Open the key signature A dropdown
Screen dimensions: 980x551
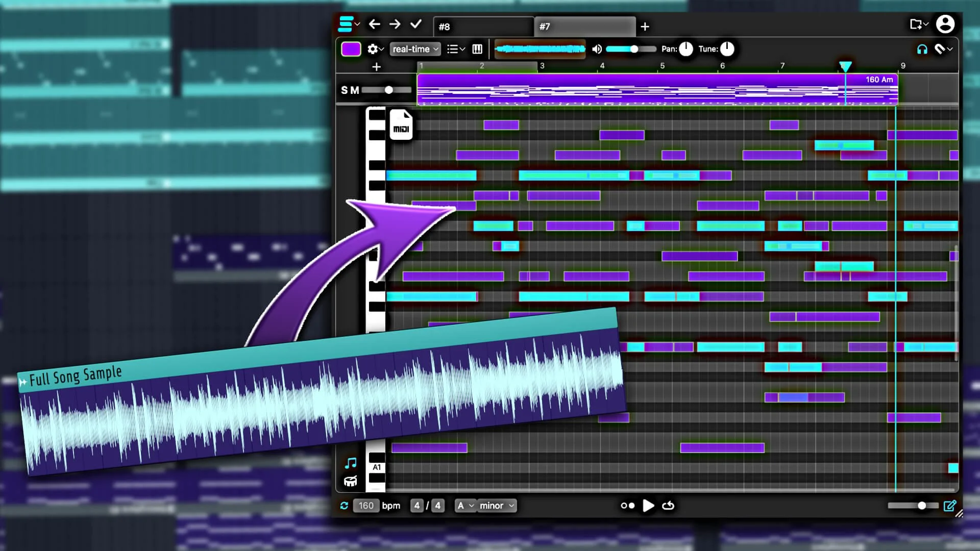(x=465, y=506)
